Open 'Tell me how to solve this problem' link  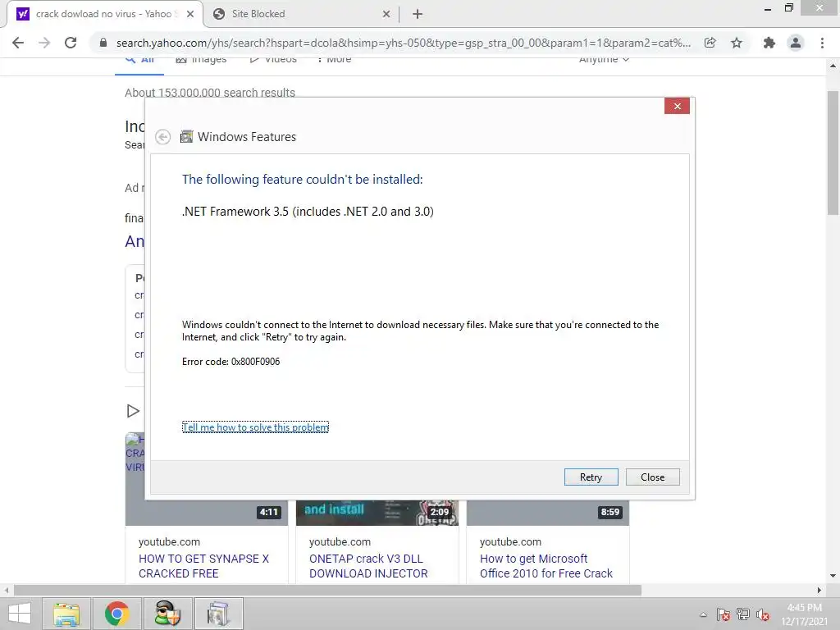(256, 427)
